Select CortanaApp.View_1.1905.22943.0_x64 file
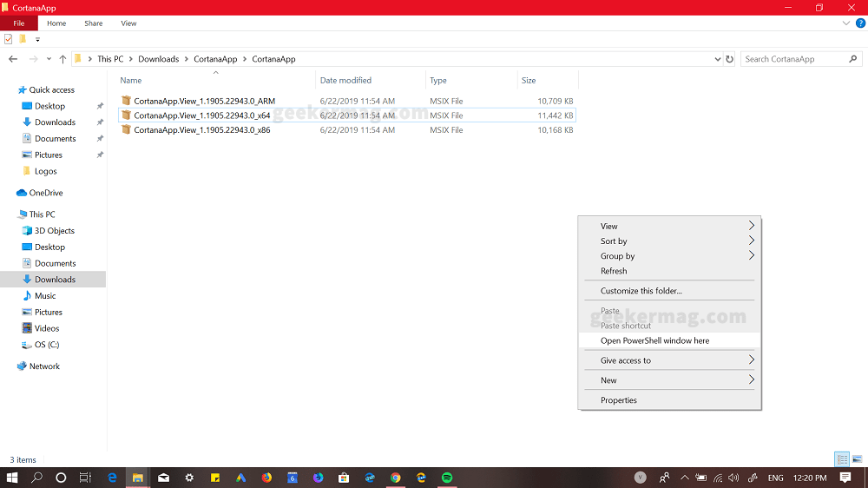The height and width of the screenshot is (488, 868). coord(347,115)
